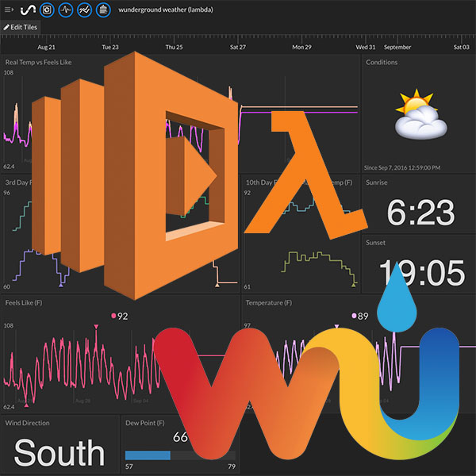
Task: Switch to the Lines view icon
Action: [84, 10]
